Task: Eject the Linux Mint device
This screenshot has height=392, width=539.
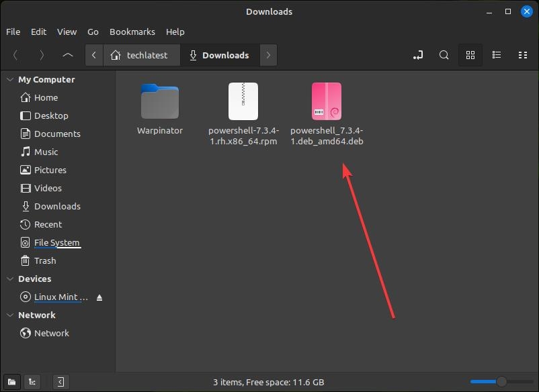Action: (x=99, y=297)
